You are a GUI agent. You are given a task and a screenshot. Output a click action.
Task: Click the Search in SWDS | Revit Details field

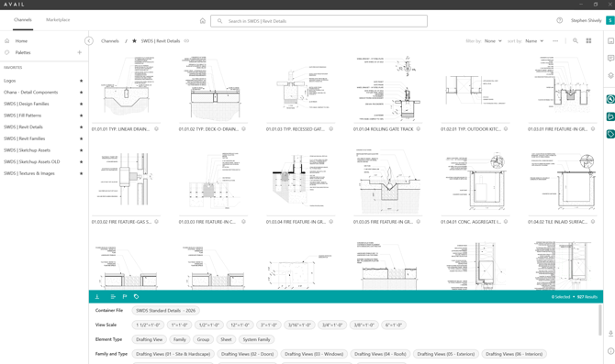[319, 21]
